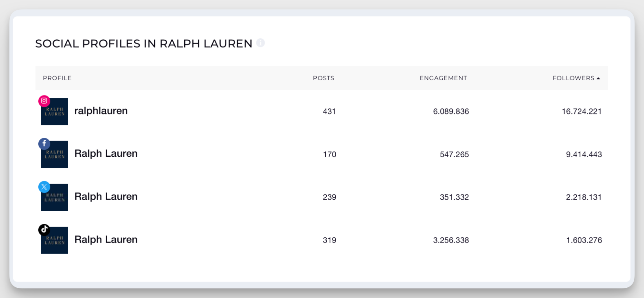Toggle sorting by Posts column
The image size is (644, 298).
click(323, 78)
